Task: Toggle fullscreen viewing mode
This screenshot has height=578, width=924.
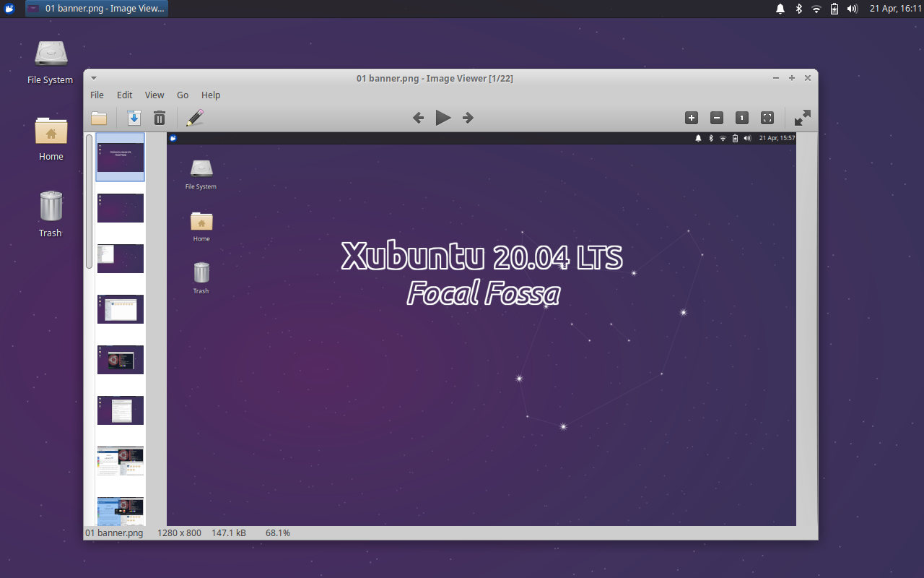Action: [x=801, y=117]
